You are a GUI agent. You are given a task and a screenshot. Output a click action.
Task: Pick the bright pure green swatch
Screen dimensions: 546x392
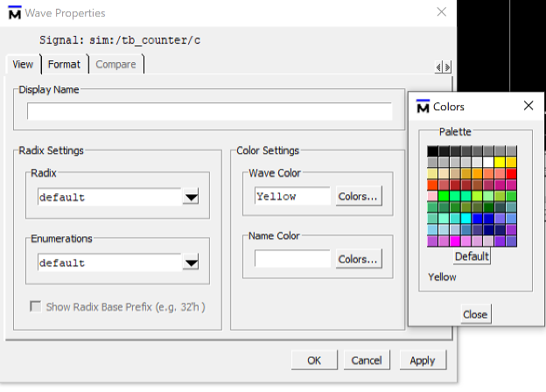(x=444, y=196)
